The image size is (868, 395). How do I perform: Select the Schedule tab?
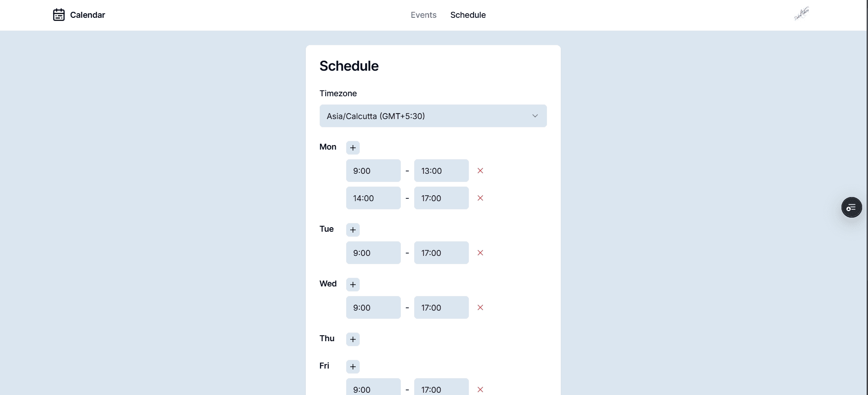point(468,15)
